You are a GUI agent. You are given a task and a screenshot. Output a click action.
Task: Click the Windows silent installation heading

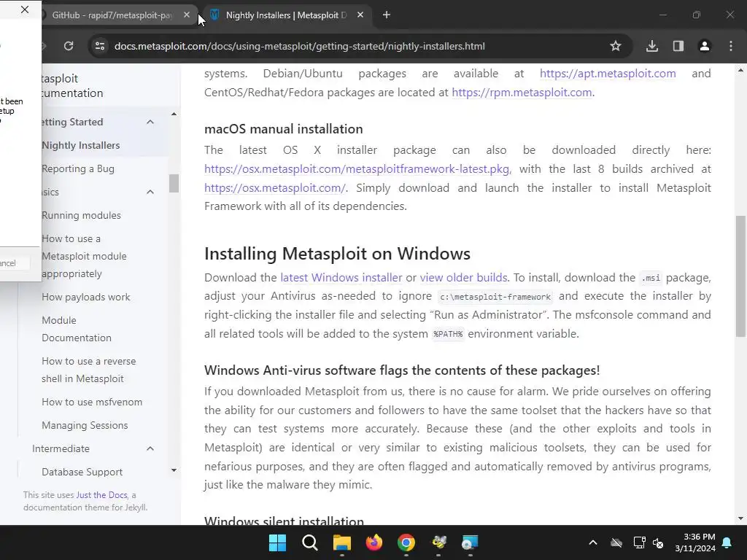coord(284,521)
